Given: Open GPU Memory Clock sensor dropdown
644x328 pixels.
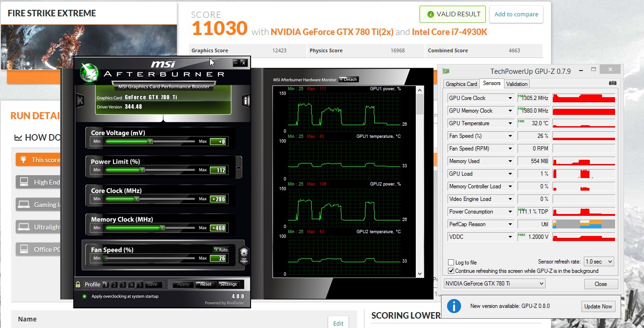Looking at the screenshot, I should click(510, 111).
